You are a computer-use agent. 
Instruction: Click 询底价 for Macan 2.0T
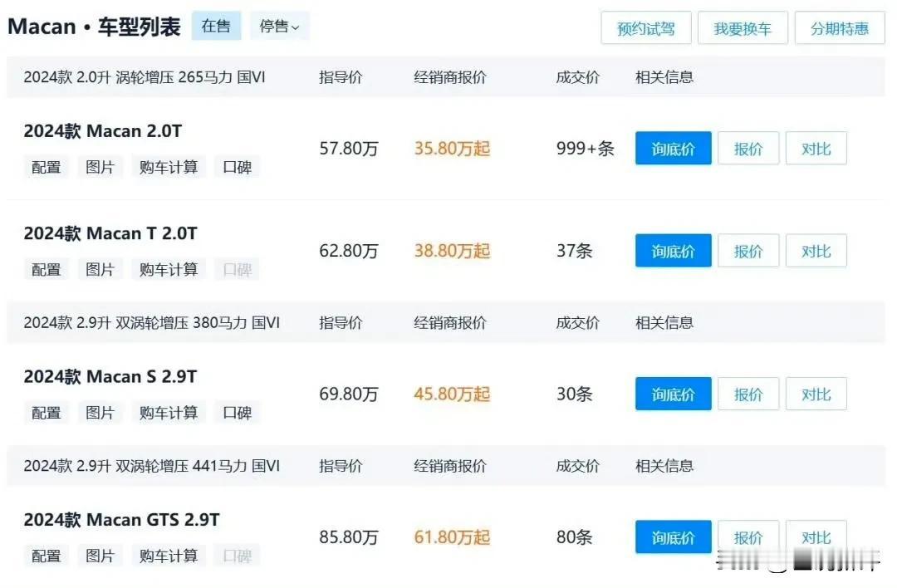pos(673,149)
